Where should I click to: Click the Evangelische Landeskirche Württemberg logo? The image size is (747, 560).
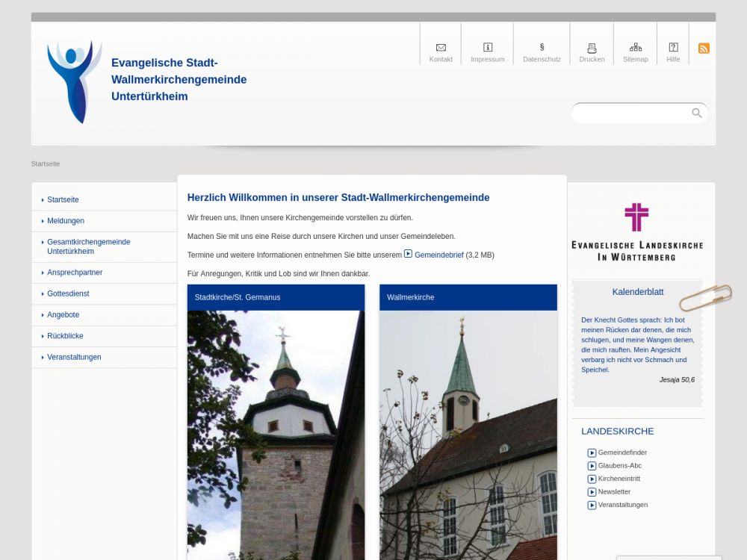click(x=636, y=232)
